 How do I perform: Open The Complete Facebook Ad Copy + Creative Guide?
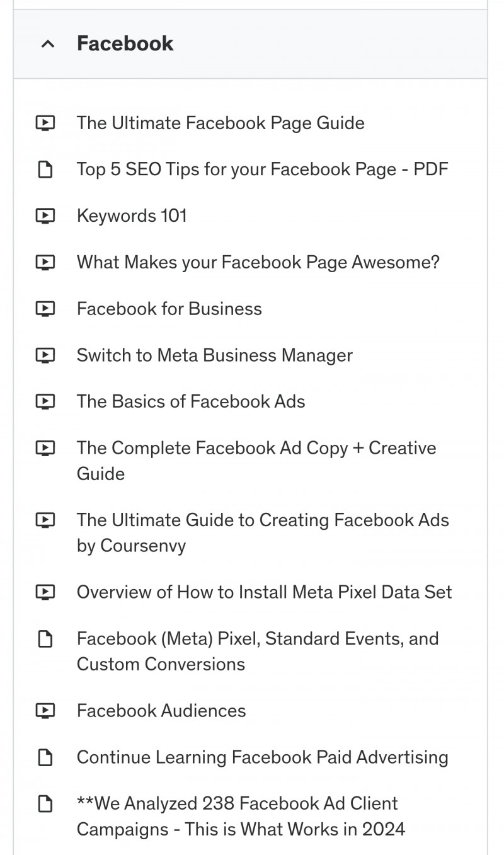point(256,461)
